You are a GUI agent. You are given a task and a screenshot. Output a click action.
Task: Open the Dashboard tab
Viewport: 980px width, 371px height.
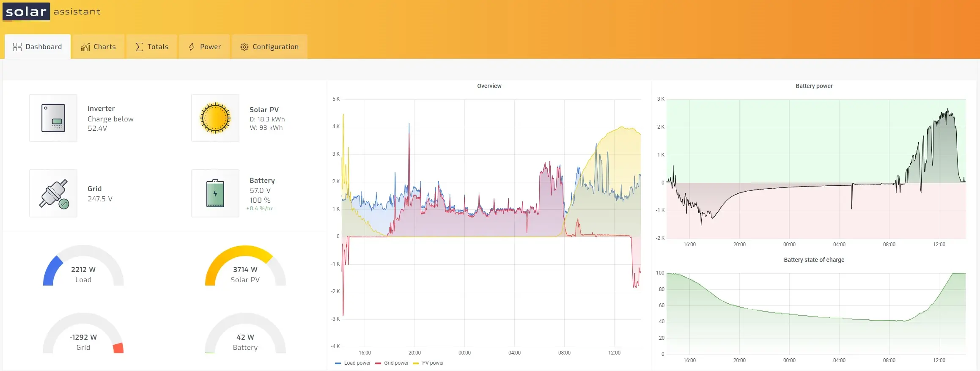coord(38,47)
